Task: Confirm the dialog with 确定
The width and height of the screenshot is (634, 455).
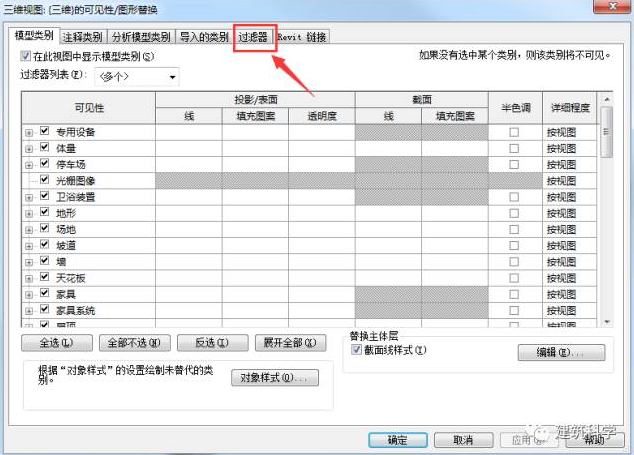Action: point(397,440)
